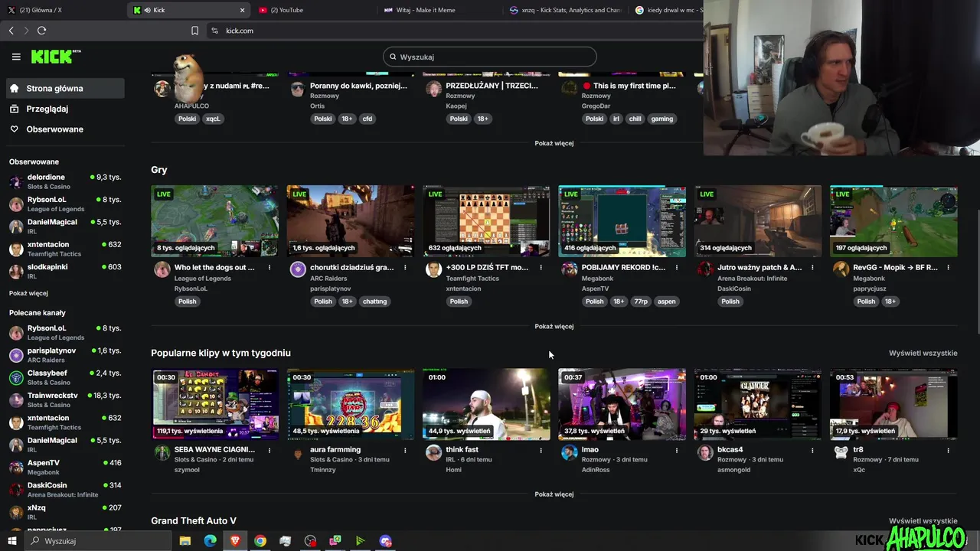This screenshot has width=980, height=551.
Task: Open xNzq recommended channel
Action: 65,512
